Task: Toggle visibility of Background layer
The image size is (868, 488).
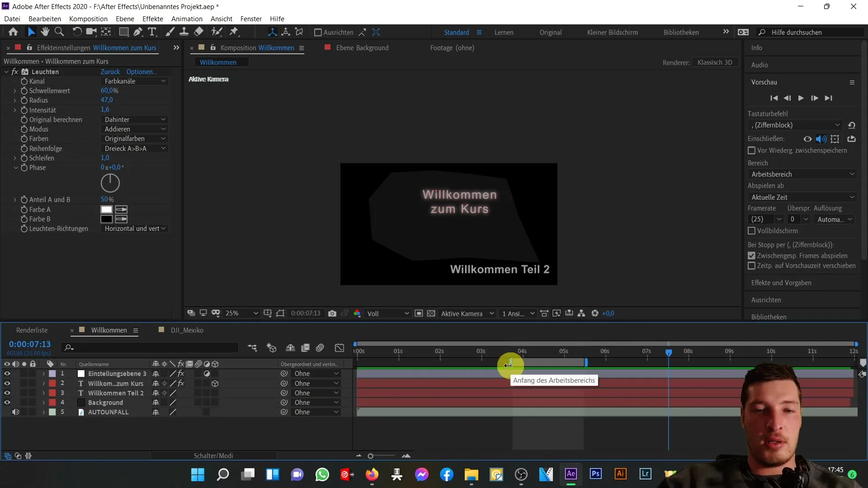Action: tap(7, 402)
